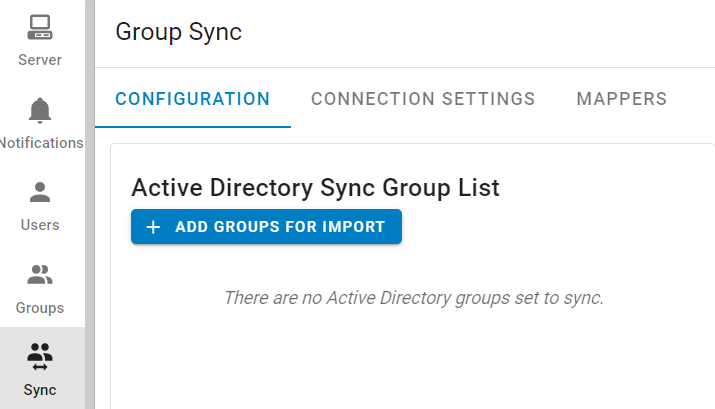Click the no Active Directory groups message
The height and width of the screenshot is (409, 715).
tap(414, 297)
